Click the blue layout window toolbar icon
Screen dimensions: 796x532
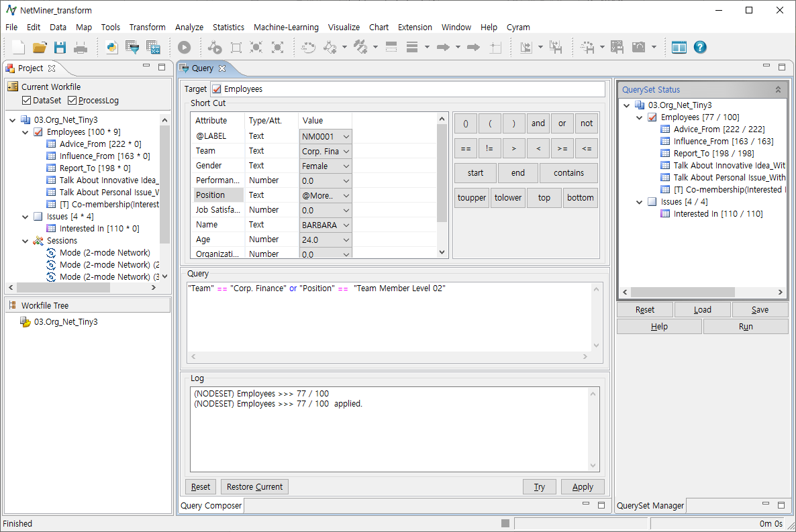[x=679, y=47]
